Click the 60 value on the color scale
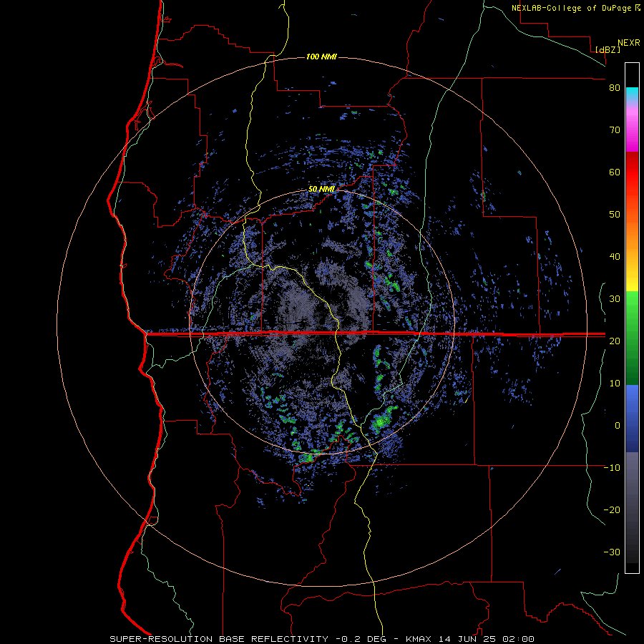This screenshot has width=644, height=644. click(615, 172)
